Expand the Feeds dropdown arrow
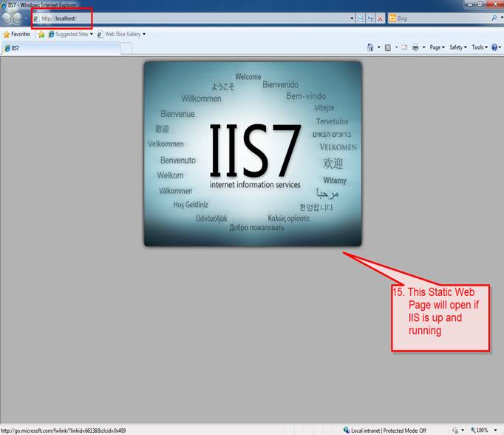This screenshot has width=504, height=435. [396, 47]
